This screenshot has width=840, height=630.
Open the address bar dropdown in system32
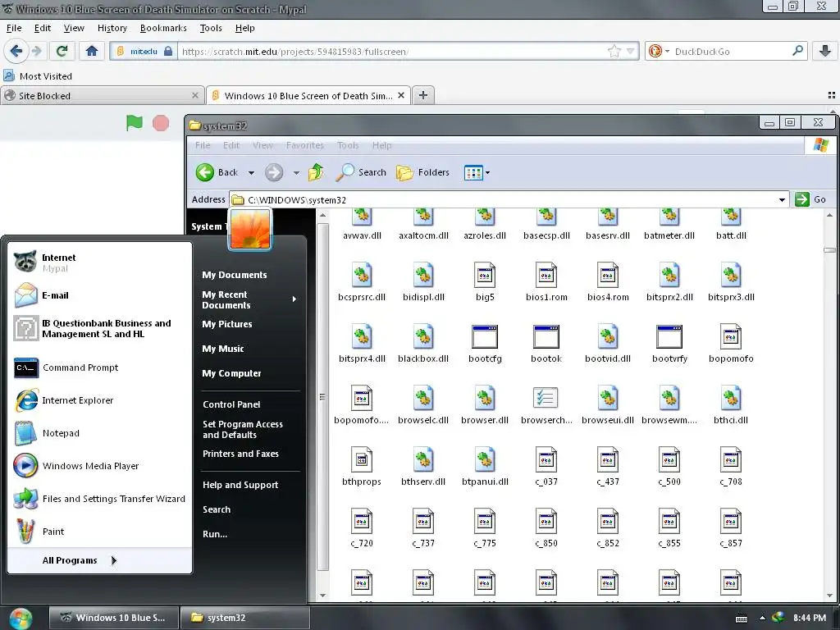coord(782,200)
